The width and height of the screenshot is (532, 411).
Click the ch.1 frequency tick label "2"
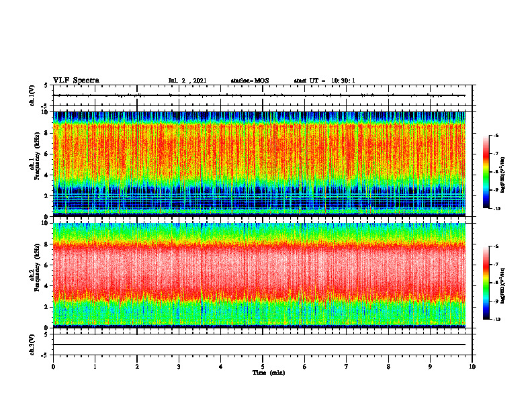(46, 196)
